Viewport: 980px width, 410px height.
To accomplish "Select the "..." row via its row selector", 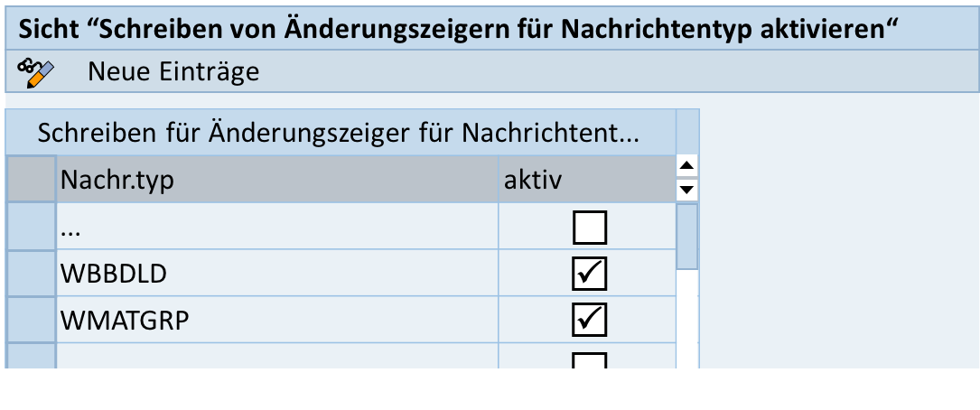I will (x=31, y=227).
